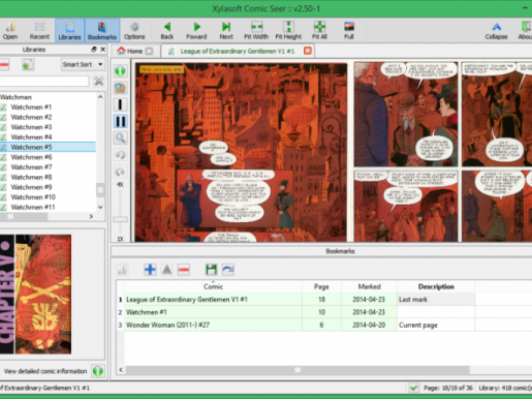Go to Next comic
Image resolution: width=532 pixels, height=399 pixels.
pyautogui.click(x=226, y=30)
